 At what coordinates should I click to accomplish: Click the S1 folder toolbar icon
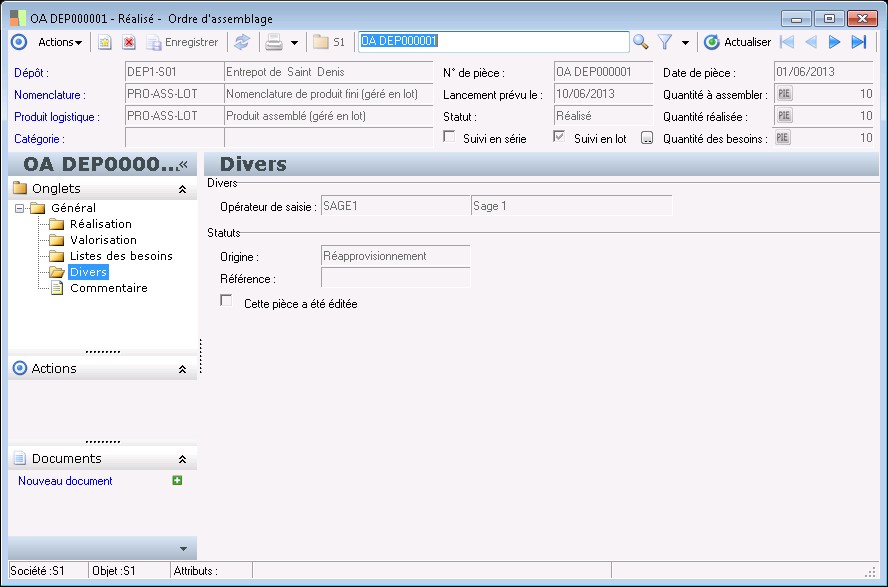[329, 42]
